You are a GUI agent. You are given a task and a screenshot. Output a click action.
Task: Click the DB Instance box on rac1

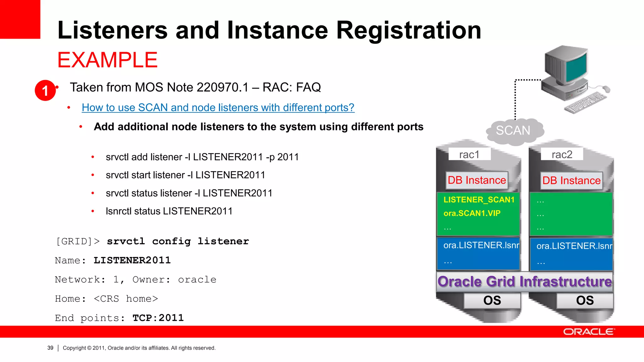477,180
